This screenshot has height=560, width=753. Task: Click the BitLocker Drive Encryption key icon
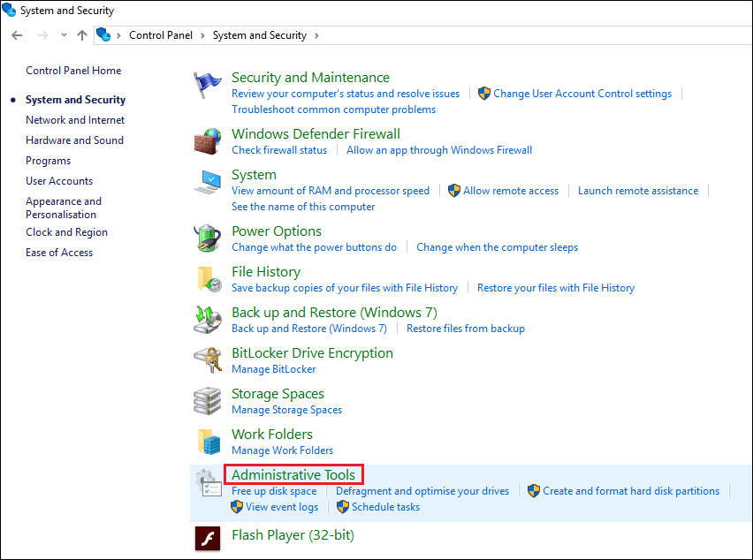point(208,360)
